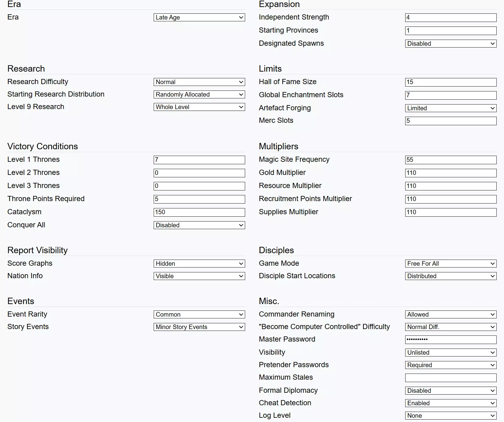The image size is (504, 422).
Task: Open the Artefact Forging dropdown
Action: pos(451,108)
